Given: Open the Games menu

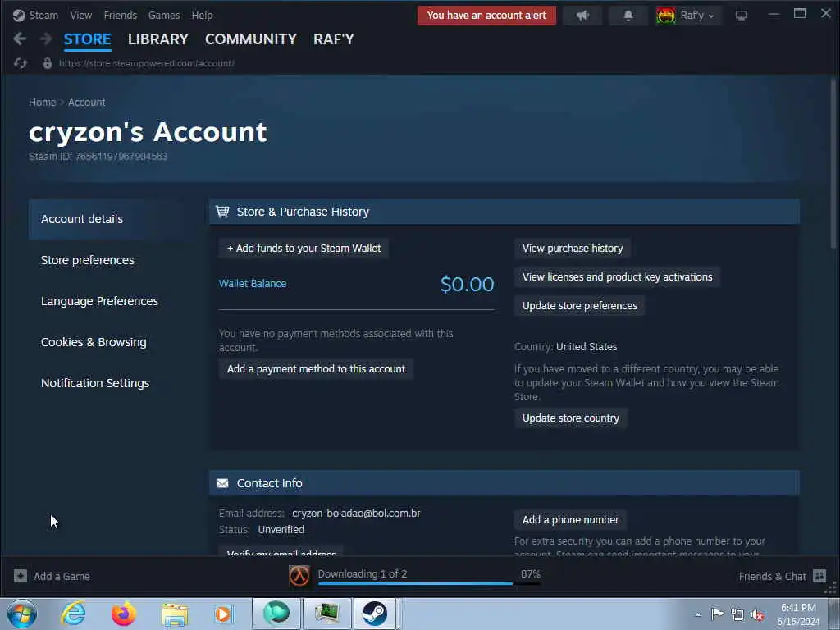Looking at the screenshot, I should point(164,15).
